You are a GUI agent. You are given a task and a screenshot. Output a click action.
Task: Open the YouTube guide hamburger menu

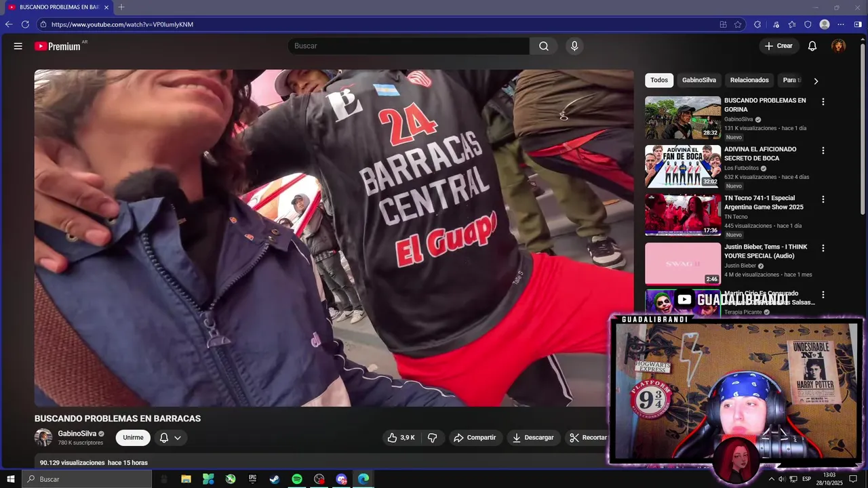(18, 46)
